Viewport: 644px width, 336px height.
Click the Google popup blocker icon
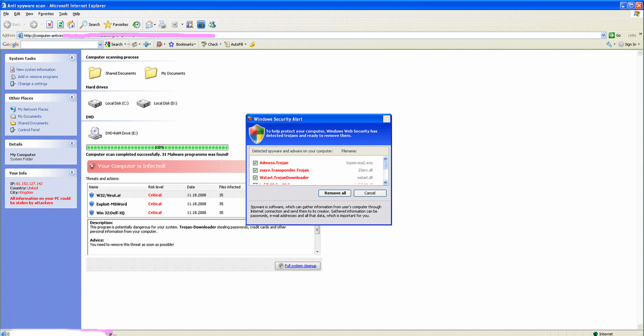[x=159, y=44]
